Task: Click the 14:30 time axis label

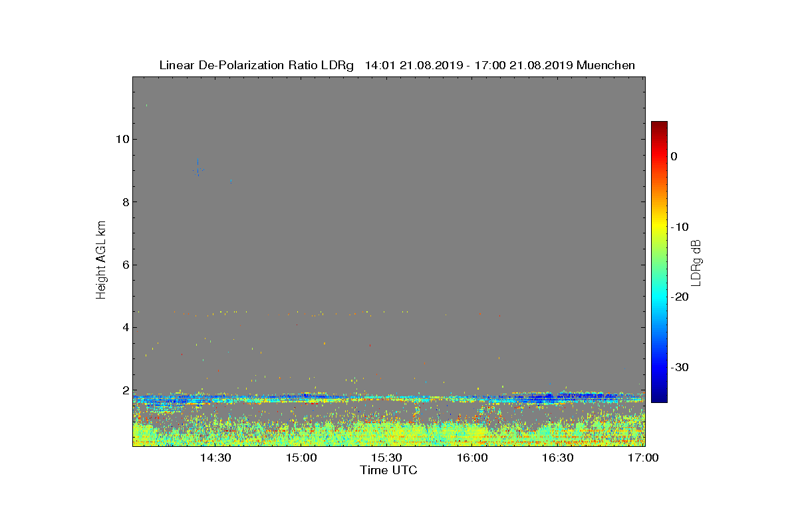Action: pos(215,458)
